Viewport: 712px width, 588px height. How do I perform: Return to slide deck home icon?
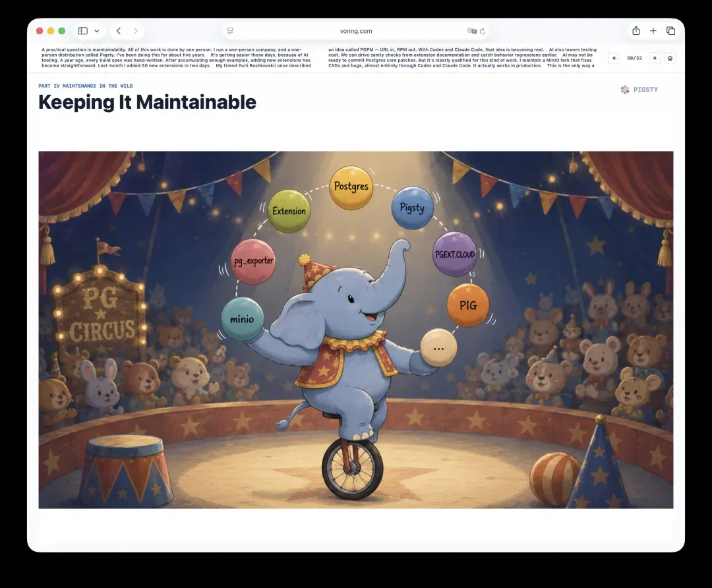click(670, 58)
